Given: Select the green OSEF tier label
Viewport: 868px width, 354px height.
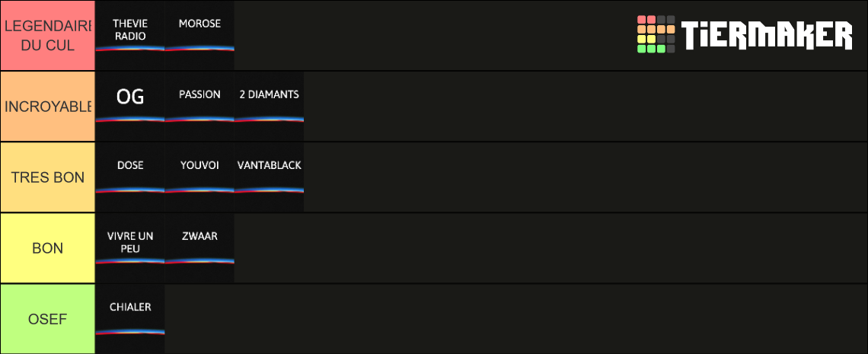Looking at the screenshot, I should point(48,318).
